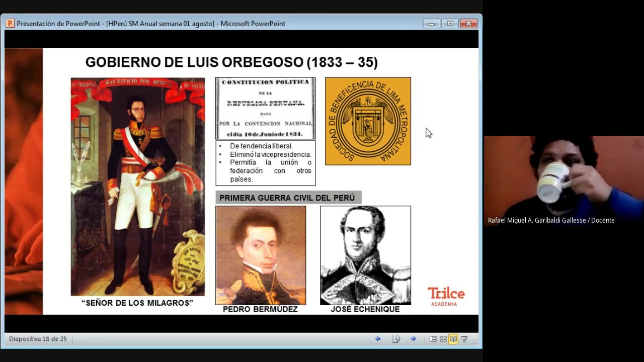Click the Luis Orbegoso portrait painting
Image resolution: width=644 pixels, height=362 pixels.
pyautogui.click(x=138, y=187)
